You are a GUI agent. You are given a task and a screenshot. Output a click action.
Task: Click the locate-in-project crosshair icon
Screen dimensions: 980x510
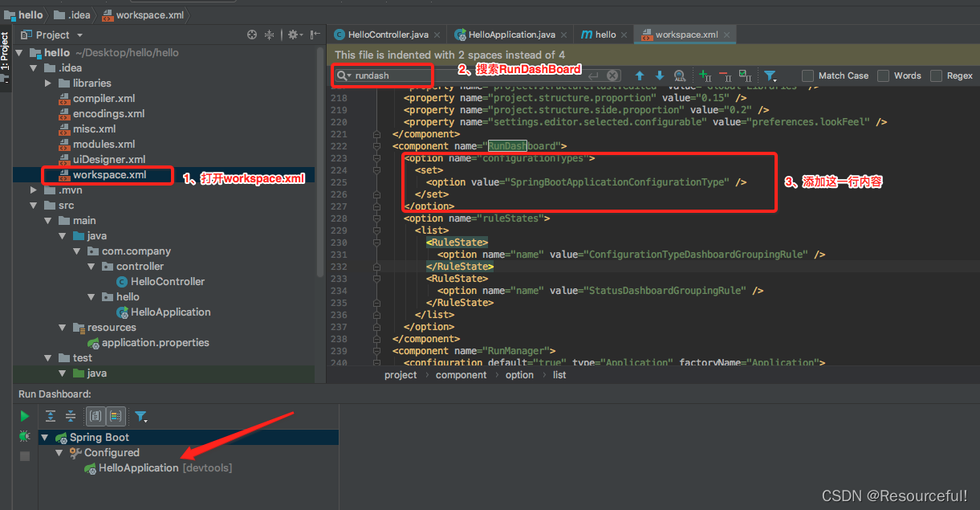coord(252,35)
